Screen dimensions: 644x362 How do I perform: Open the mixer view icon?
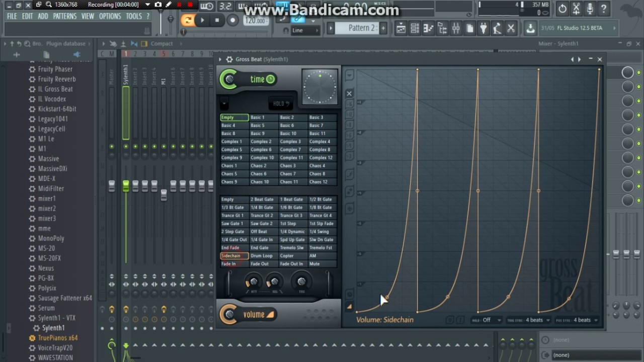(x=456, y=29)
